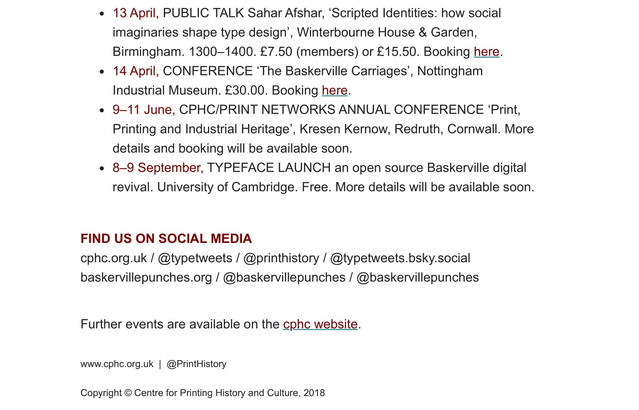Click the FIND US ON SOCIAL MEDIA heading
639x410 pixels.
click(x=166, y=239)
